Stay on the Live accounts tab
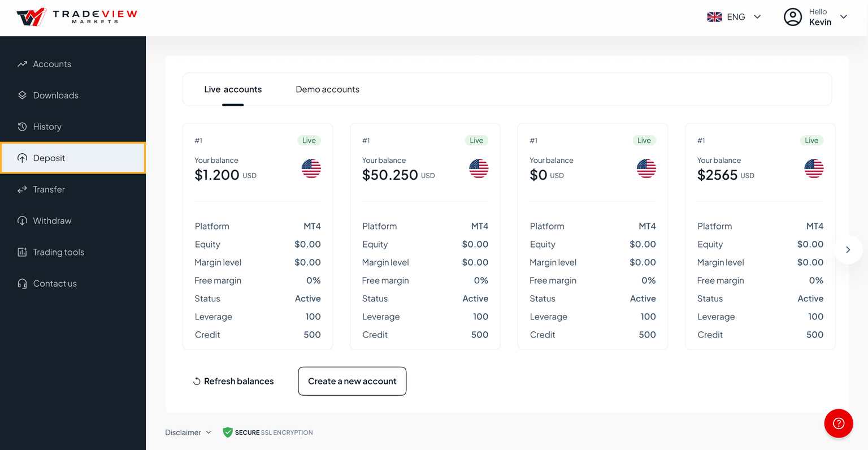The image size is (868, 450). click(x=233, y=89)
